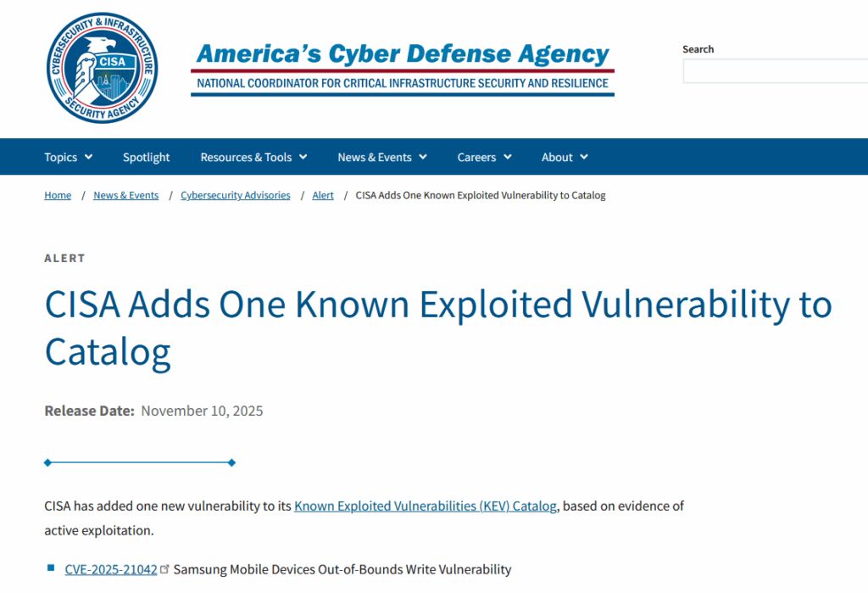Open the About menu chevron
Screen dimensions: 868x593
(x=584, y=157)
